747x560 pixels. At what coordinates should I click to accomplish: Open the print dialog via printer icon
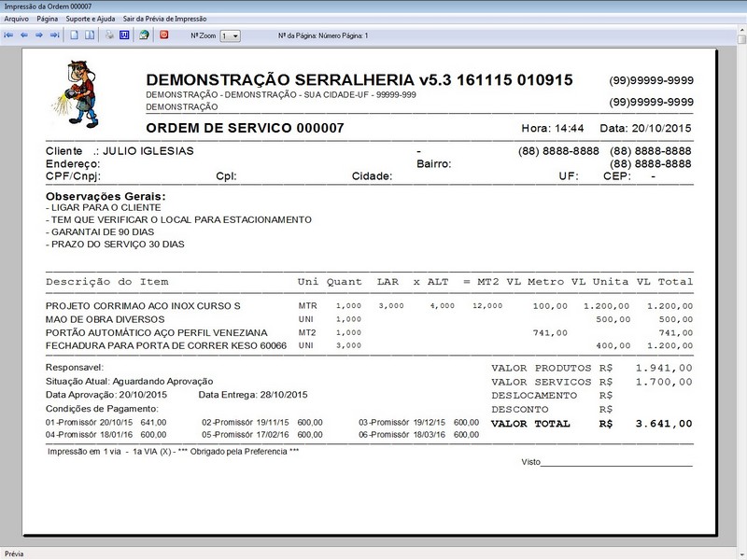click(x=108, y=35)
